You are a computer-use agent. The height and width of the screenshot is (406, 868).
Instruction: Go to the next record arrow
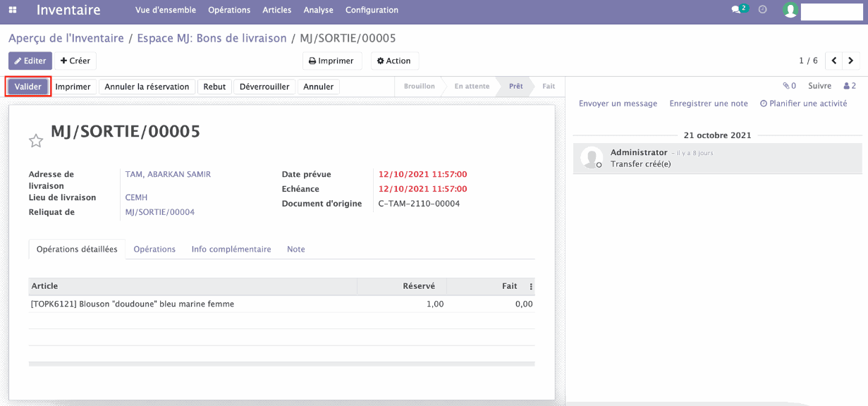pyautogui.click(x=852, y=61)
